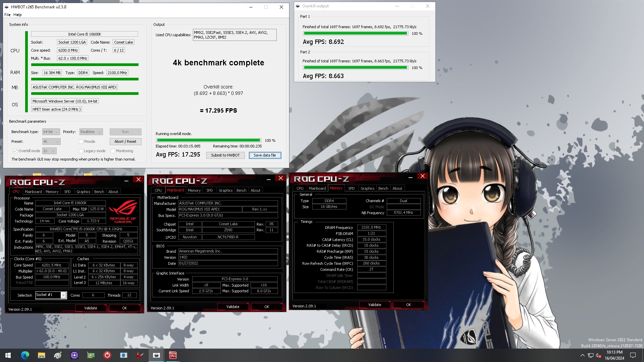Select CPU tab in CPU-Z Mainboard window
644x362 pixels.
[158, 190]
